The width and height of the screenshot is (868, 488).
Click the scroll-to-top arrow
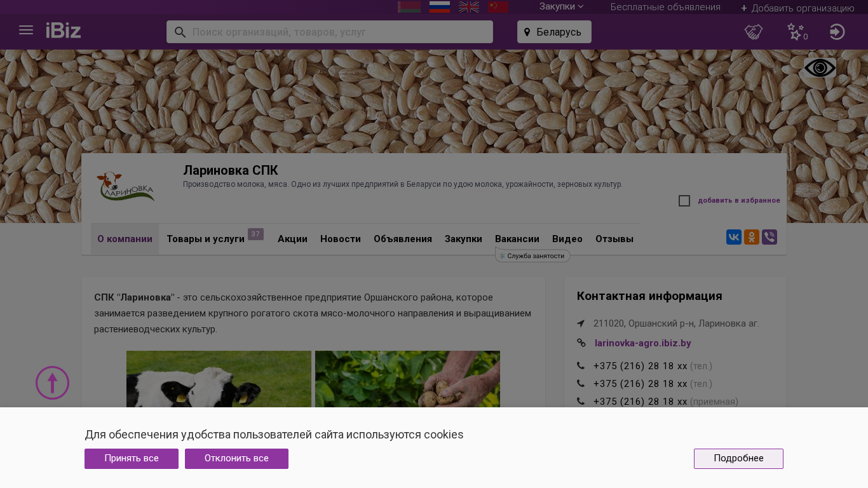coord(52,383)
